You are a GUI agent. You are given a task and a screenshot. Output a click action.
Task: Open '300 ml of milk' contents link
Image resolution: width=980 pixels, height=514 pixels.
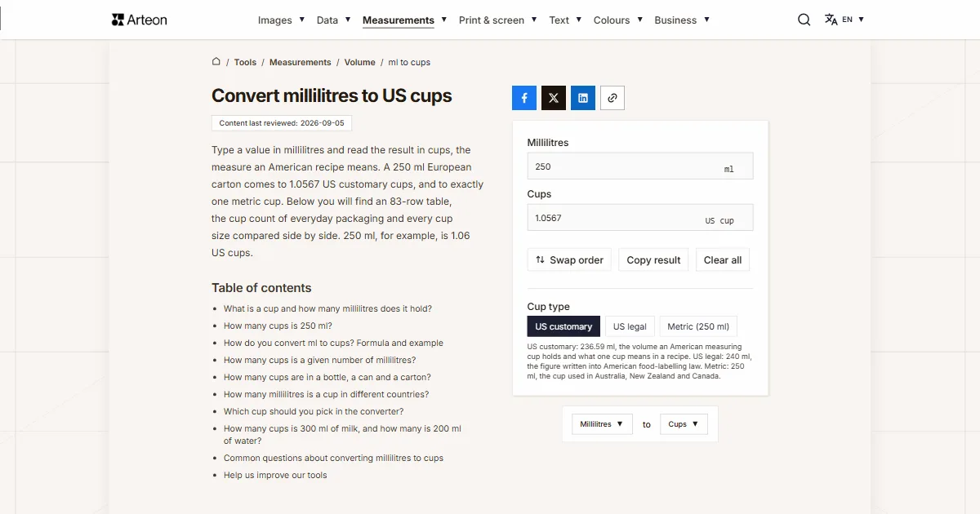(343, 434)
